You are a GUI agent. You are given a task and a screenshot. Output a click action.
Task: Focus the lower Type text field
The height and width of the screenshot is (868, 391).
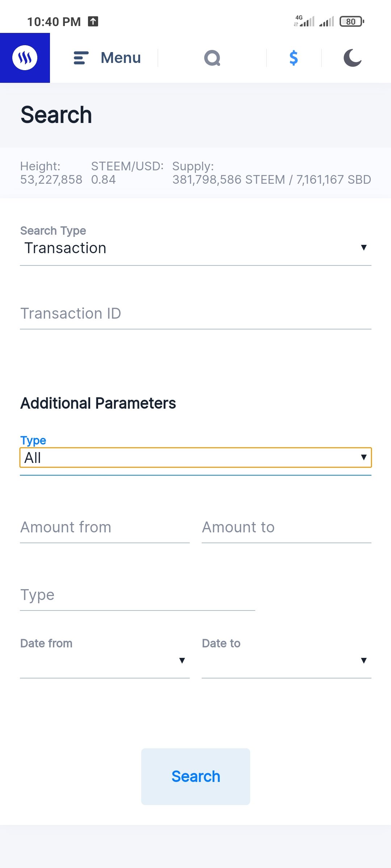tap(138, 595)
